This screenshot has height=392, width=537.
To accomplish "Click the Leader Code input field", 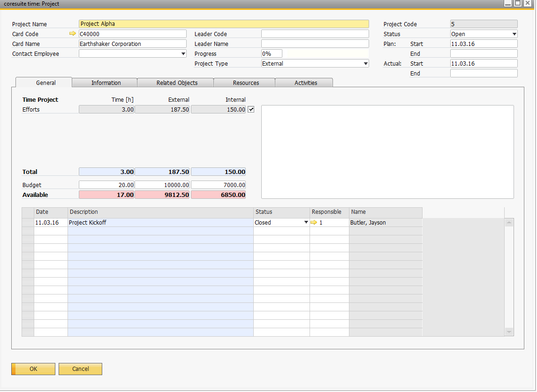I will 315,34.
